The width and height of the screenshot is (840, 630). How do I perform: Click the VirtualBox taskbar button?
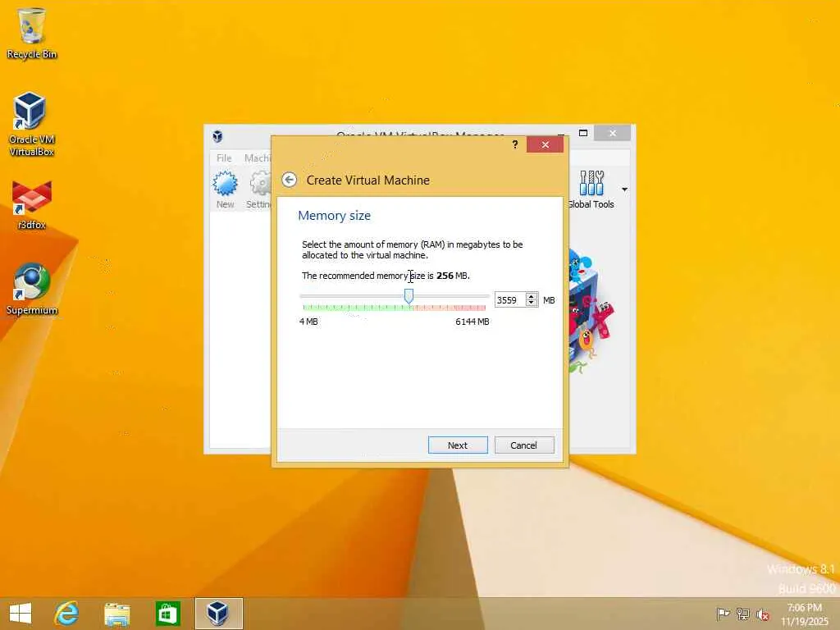tap(218, 614)
